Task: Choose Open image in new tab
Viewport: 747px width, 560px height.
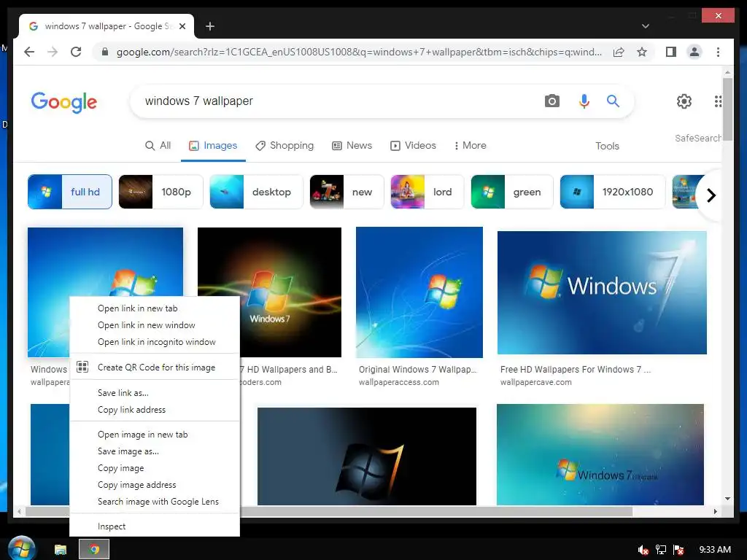Action: (155, 435)
